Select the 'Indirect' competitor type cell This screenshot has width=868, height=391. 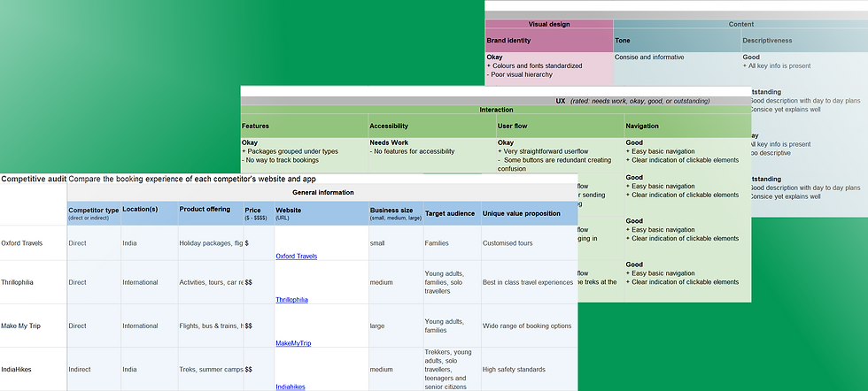tap(94, 370)
